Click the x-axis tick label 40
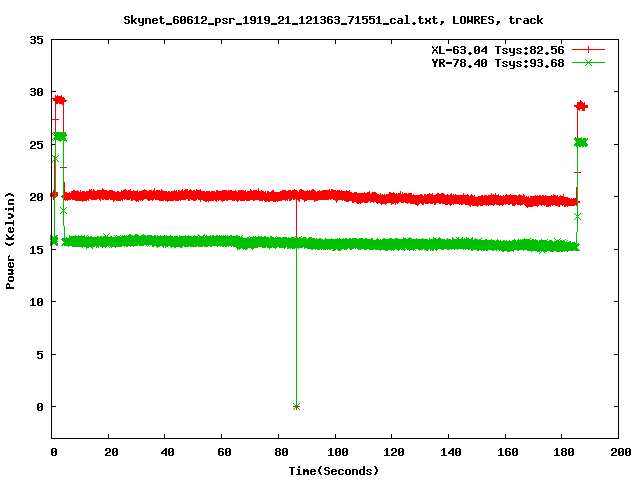 (x=167, y=452)
